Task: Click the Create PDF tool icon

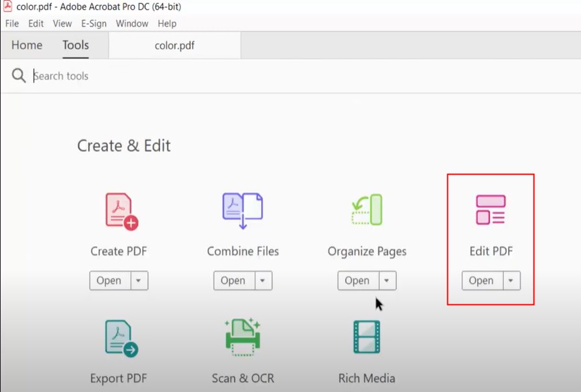Action: (121, 211)
